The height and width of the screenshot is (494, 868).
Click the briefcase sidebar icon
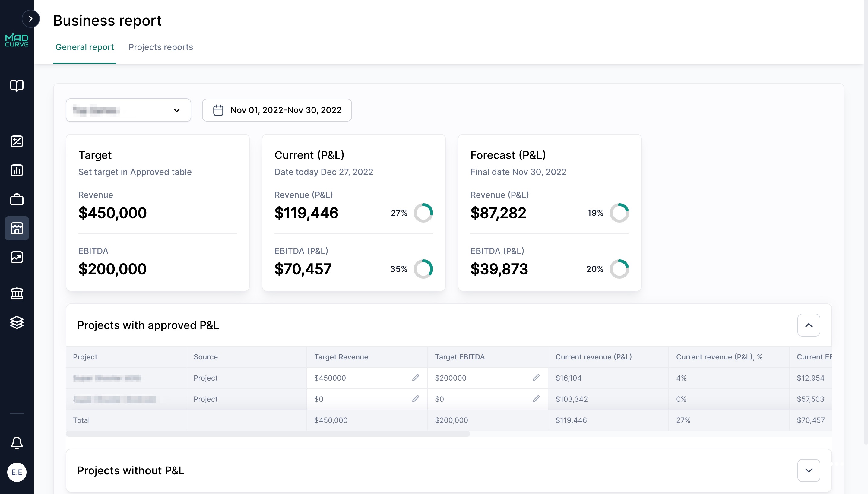tap(17, 200)
